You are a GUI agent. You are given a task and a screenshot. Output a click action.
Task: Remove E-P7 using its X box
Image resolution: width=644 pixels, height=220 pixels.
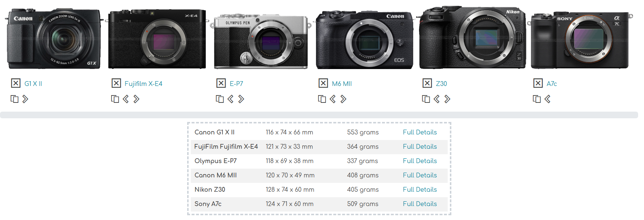tap(221, 83)
